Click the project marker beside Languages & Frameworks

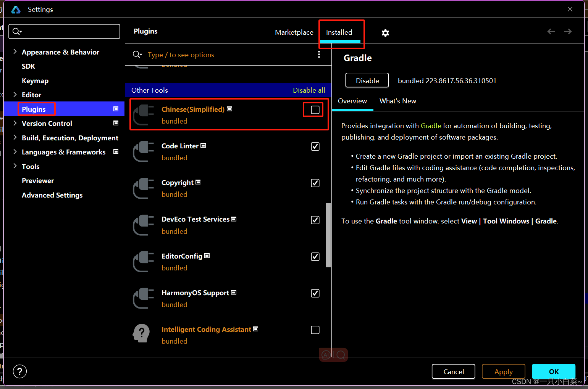click(116, 152)
